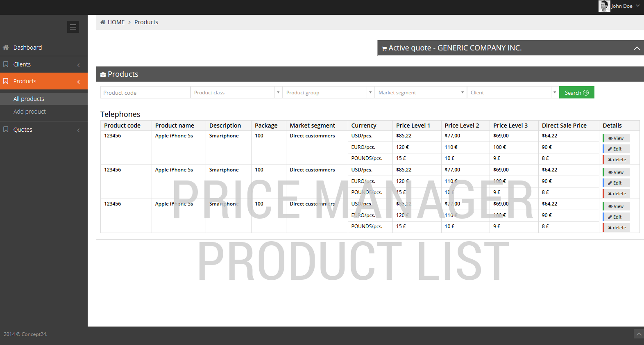Click HOME breadcrumb link
This screenshot has height=345, width=644.
(116, 22)
